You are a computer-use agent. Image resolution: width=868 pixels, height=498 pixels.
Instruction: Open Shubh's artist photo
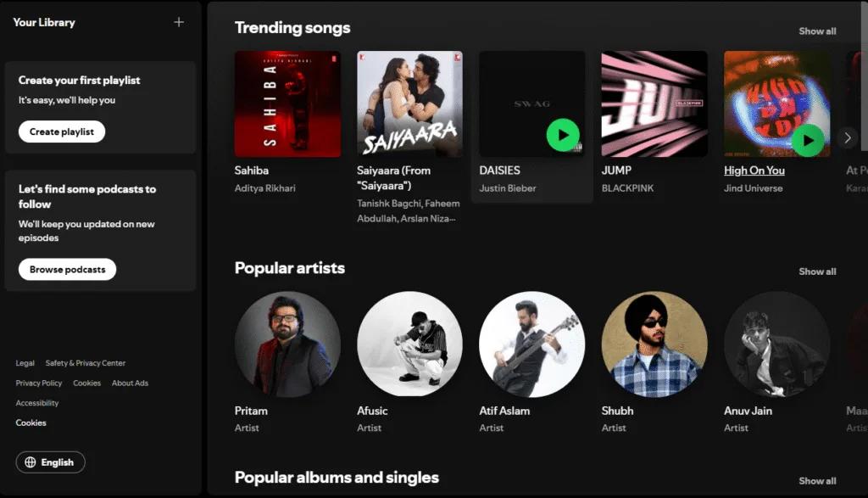(654, 344)
